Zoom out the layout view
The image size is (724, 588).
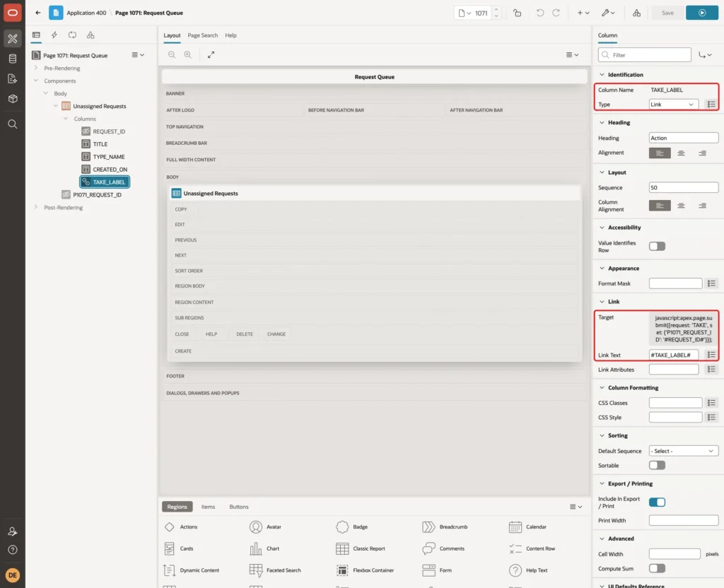click(172, 54)
